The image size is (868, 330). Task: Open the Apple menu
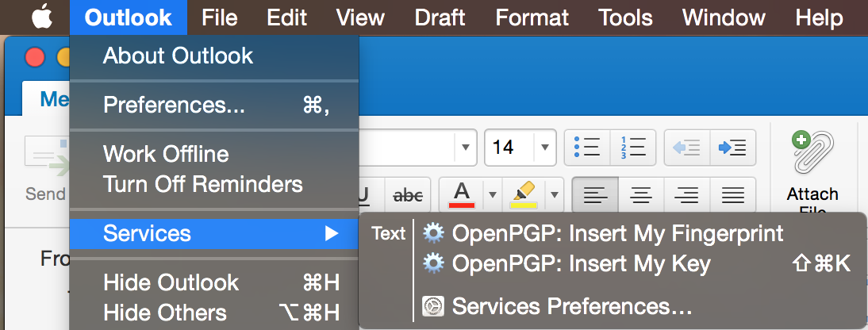40,17
